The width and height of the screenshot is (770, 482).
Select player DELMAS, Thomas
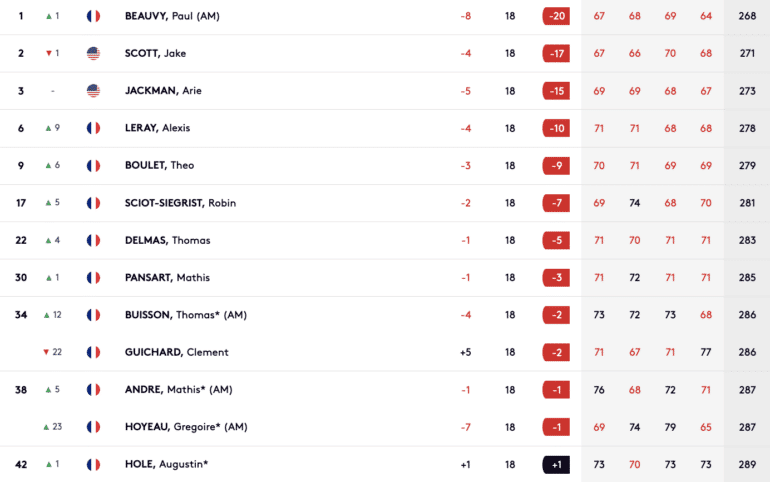pos(167,241)
